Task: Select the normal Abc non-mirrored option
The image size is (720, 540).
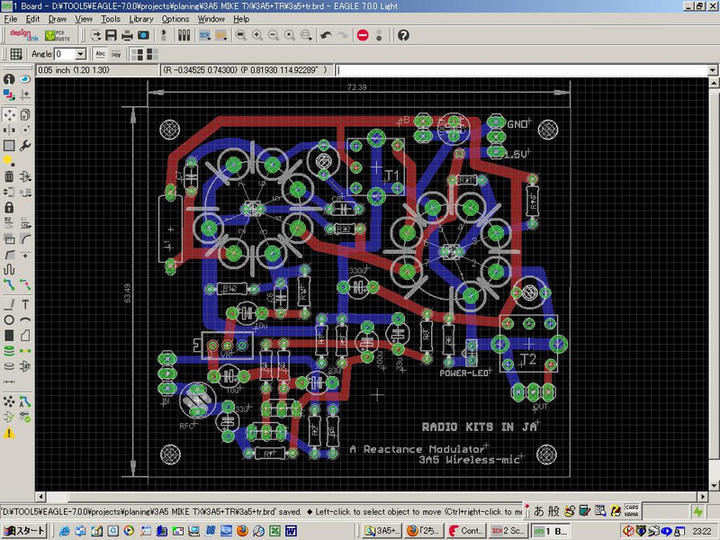Action: 101,54
